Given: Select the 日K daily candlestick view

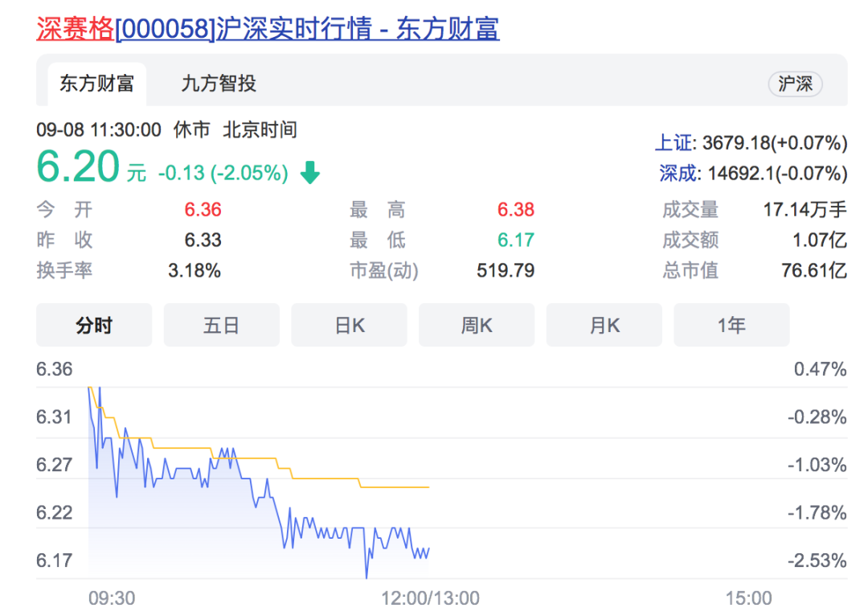Looking at the screenshot, I should (349, 324).
